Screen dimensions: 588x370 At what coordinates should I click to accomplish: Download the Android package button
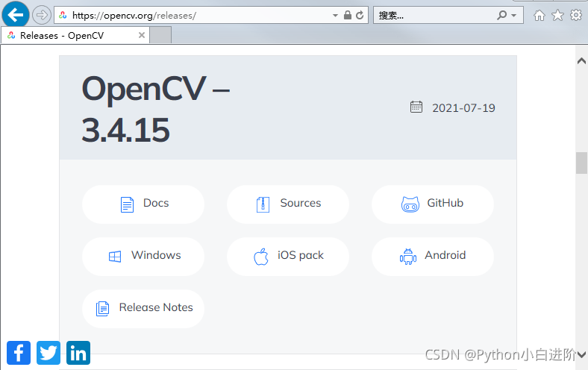[x=433, y=257]
